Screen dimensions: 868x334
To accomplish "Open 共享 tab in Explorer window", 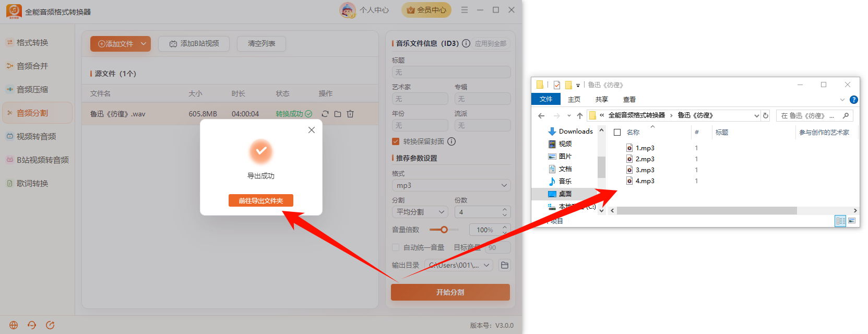I will (x=602, y=99).
